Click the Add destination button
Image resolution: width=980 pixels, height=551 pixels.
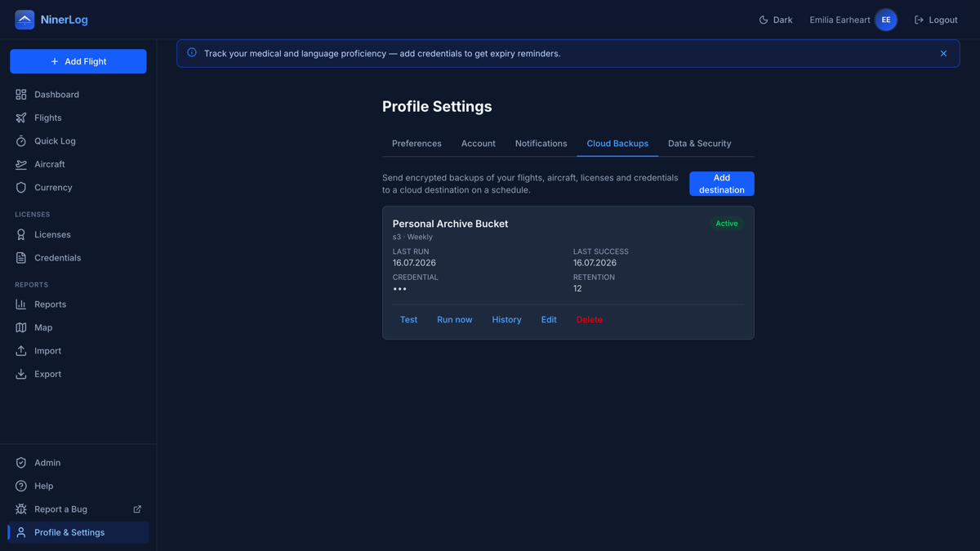(722, 184)
